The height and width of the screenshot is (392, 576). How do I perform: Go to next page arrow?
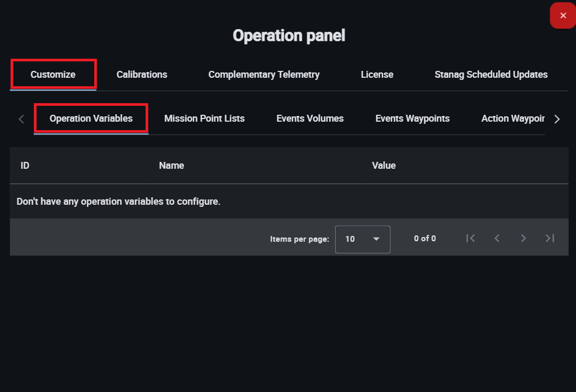[x=523, y=239]
